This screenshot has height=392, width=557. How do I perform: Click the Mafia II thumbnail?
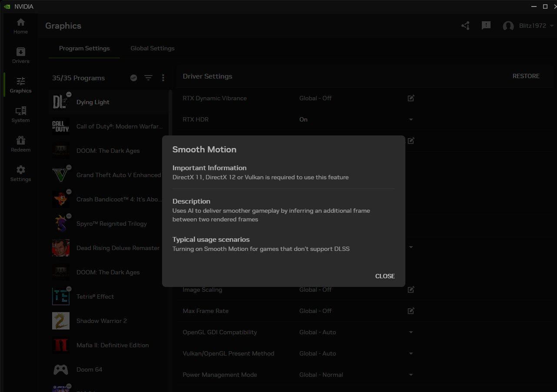[61, 345]
